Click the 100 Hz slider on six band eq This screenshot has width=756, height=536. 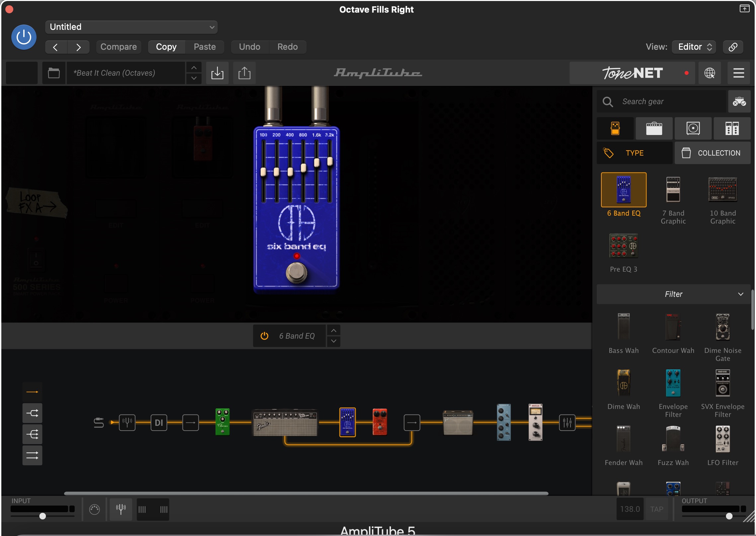264,172
